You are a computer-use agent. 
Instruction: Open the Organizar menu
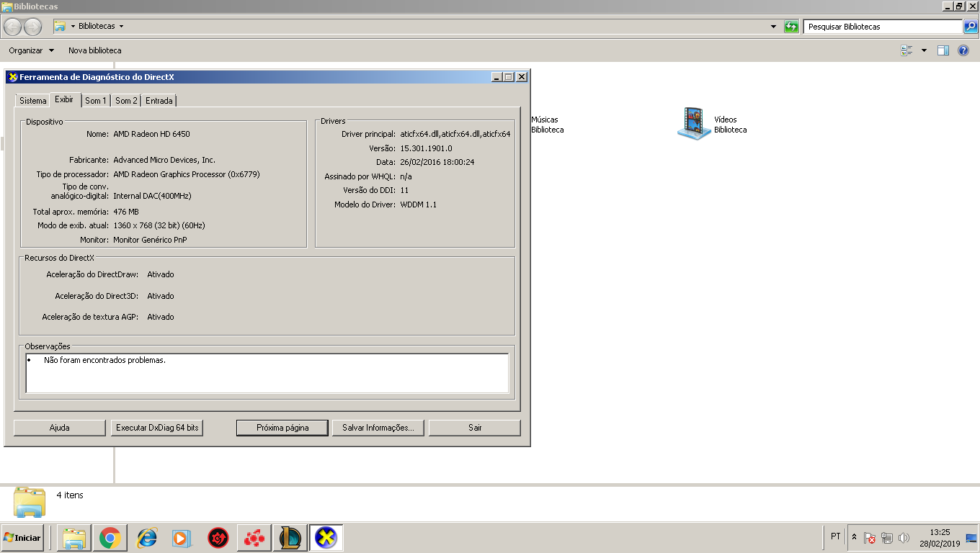(31, 50)
